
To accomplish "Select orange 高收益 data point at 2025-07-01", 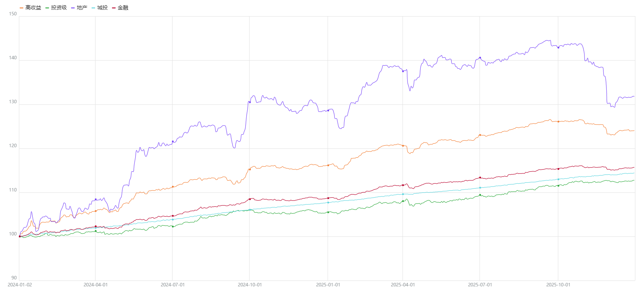I will (480, 135).
